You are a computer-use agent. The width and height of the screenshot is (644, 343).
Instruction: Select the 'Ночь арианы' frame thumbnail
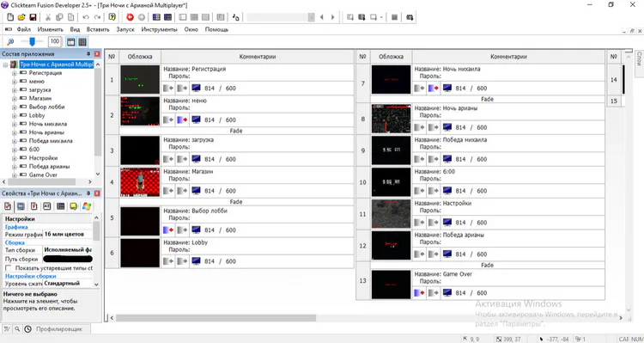391,119
